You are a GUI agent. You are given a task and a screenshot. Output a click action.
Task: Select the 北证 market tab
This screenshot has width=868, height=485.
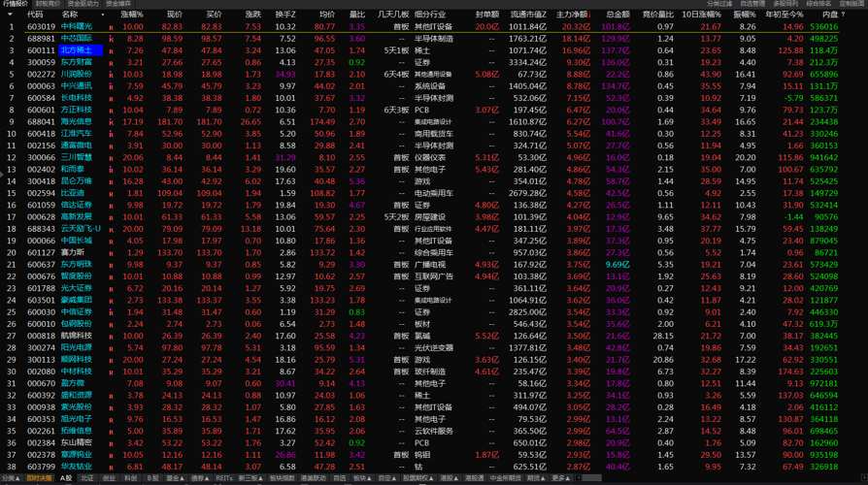87,478
